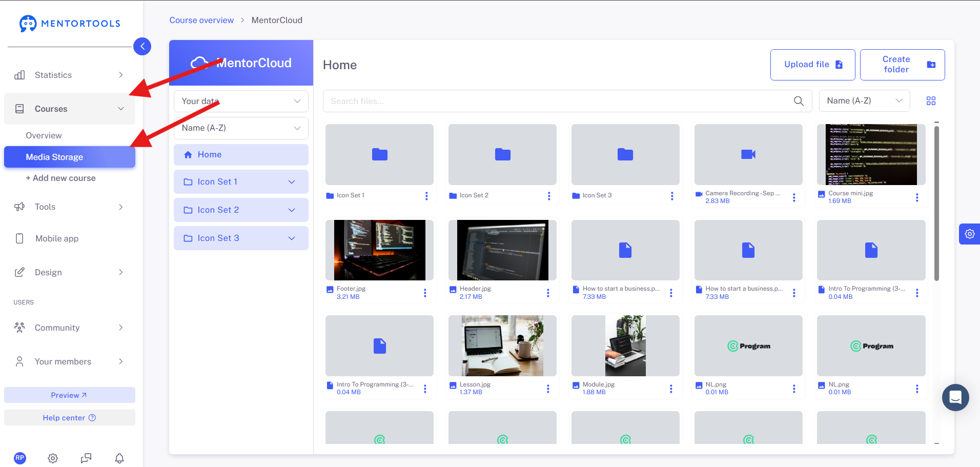Expand Icon Set 3 chevron in folder tree
Image resolution: width=980 pixels, height=467 pixels.
(x=292, y=238)
